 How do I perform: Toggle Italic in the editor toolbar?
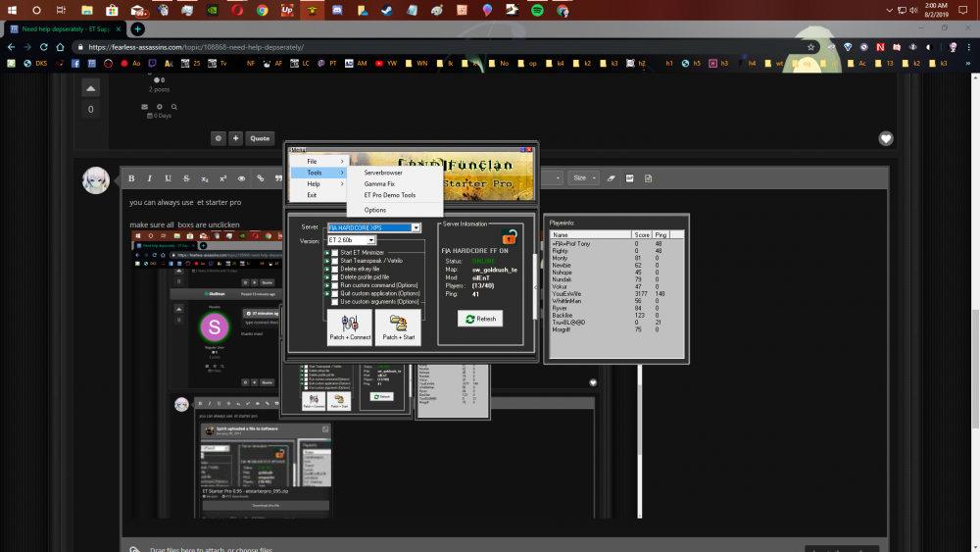tap(149, 178)
